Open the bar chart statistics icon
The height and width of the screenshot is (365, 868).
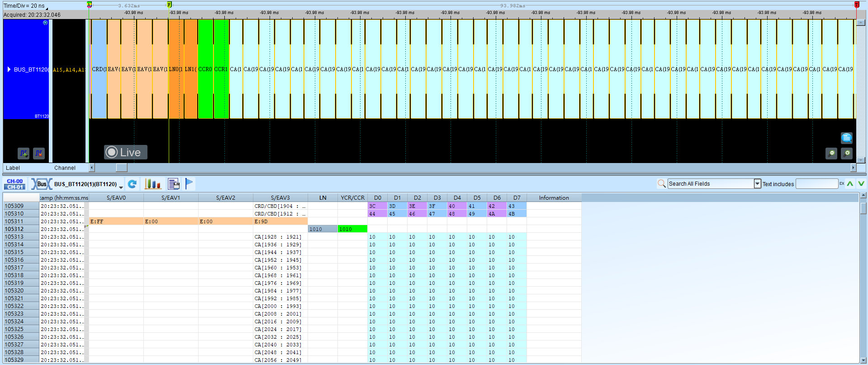coord(152,184)
